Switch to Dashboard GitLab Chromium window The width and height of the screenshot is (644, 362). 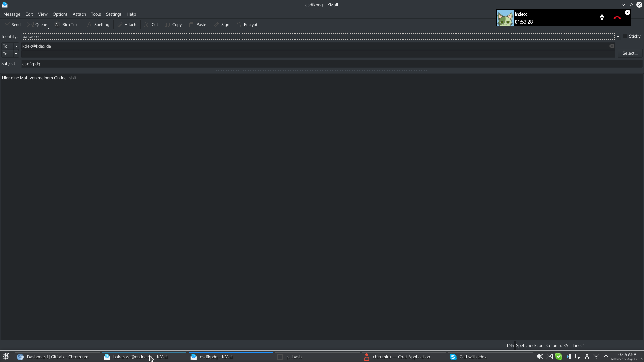[x=57, y=357]
